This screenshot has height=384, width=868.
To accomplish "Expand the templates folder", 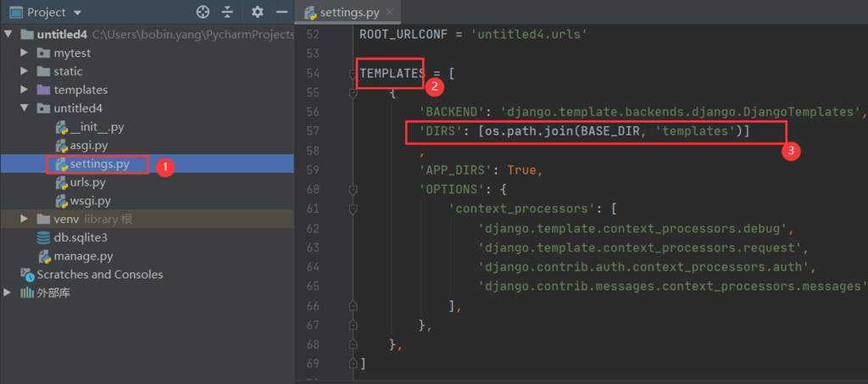I will point(24,90).
